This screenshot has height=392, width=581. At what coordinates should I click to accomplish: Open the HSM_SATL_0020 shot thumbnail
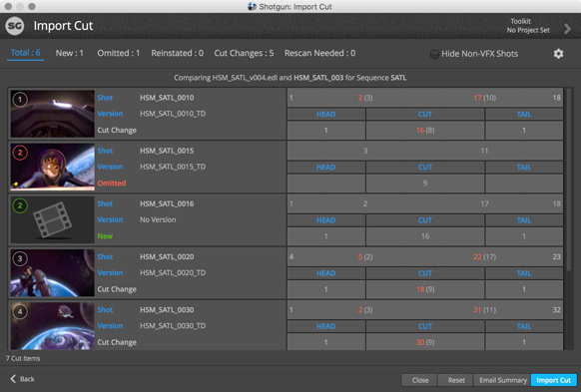(x=52, y=273)
